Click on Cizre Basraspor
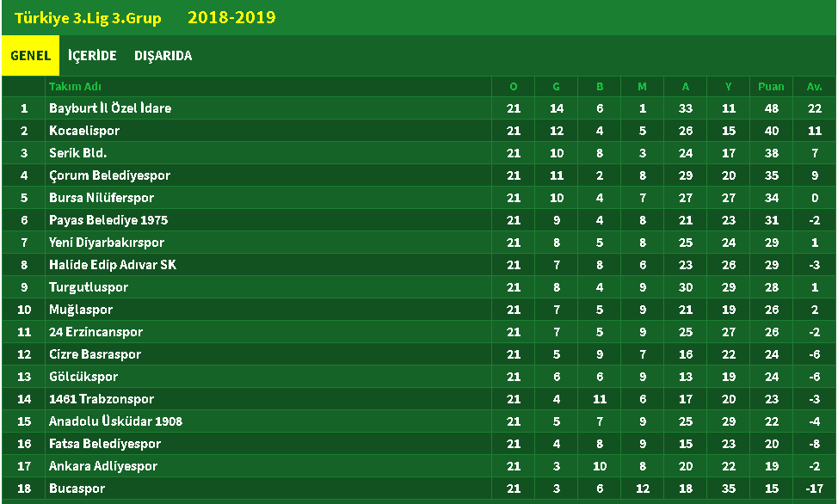The height and width of the screenshot is (504, 838). 96,354
